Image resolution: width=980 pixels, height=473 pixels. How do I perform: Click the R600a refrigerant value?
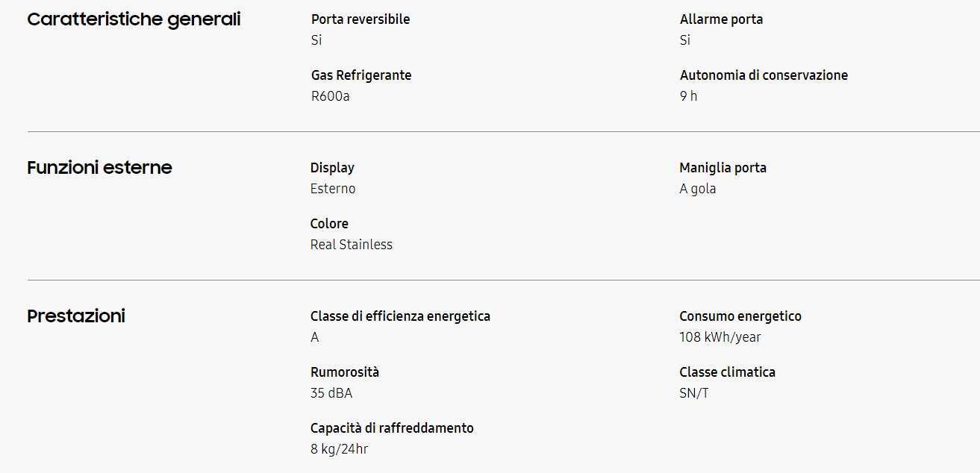pyautogui.click(x=330, y=96)
